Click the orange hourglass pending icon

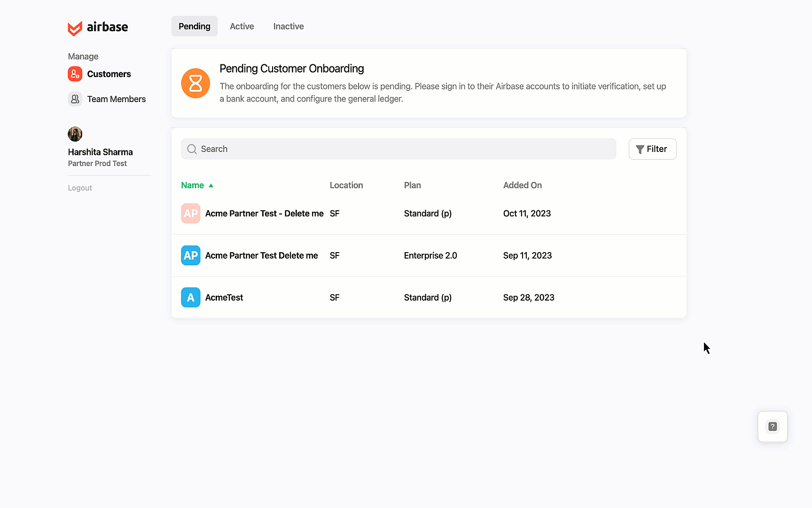(195, 83)
